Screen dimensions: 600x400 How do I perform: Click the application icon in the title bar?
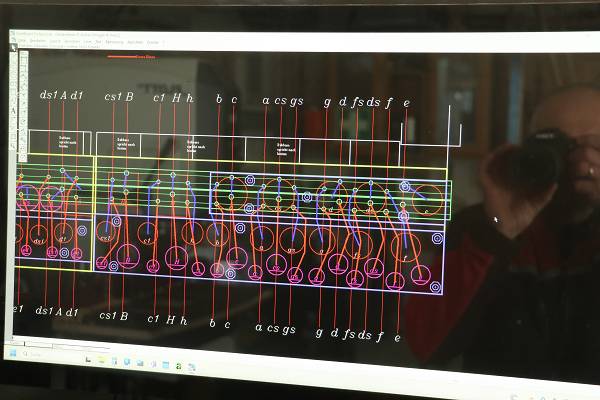pos(12,33)
